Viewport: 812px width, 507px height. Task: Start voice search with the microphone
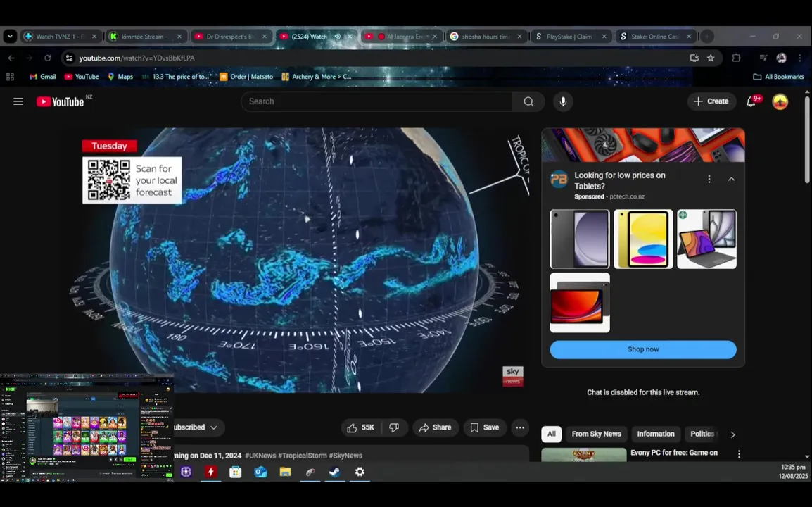click(x=563, y=101)
